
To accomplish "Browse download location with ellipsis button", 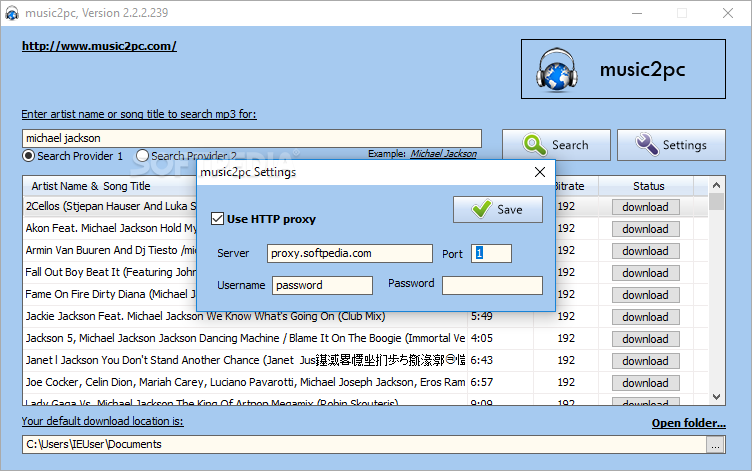I will (x=716, y=445).
